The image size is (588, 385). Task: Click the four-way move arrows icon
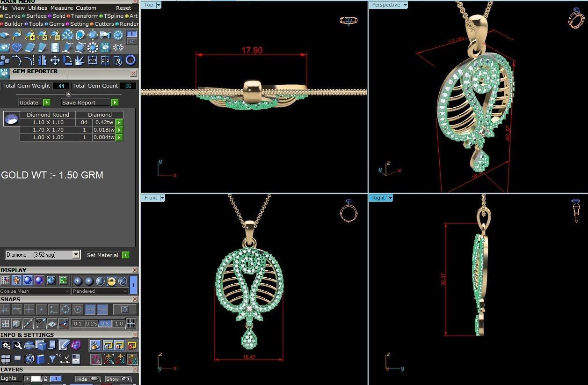[x=55, y=60]
